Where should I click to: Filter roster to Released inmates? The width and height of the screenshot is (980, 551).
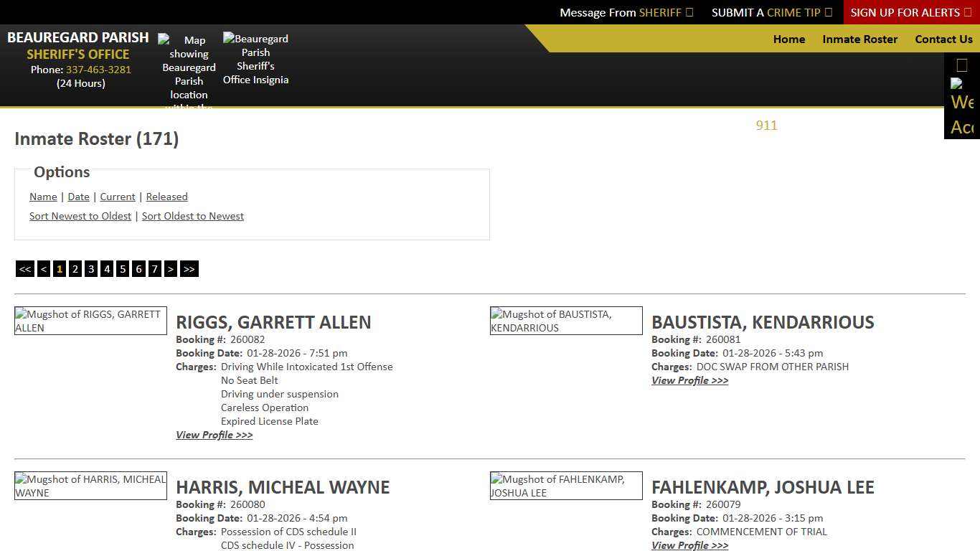pyautogui.click(x=166, y=197)
